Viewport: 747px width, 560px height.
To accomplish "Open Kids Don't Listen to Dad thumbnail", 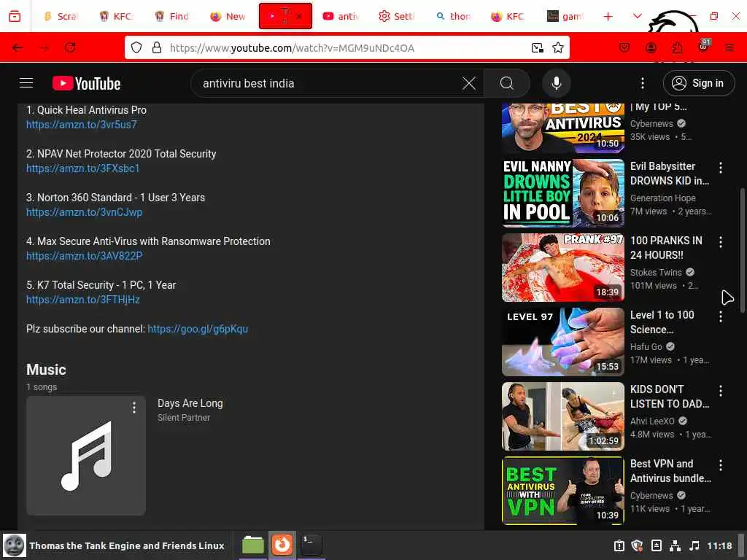I will coord(563,416).
